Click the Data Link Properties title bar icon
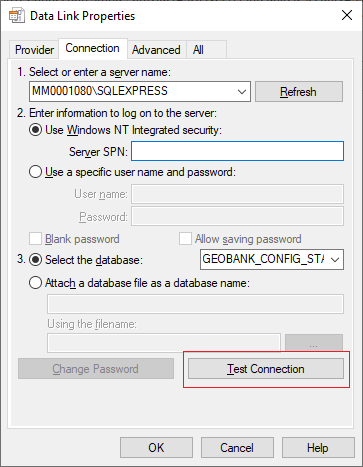 tap(16, 16)
